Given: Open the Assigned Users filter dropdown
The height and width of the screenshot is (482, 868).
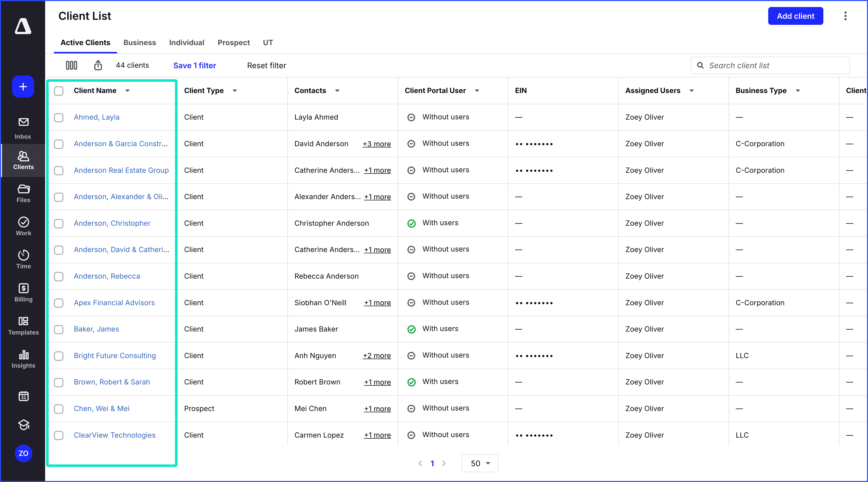Looking at the screenshot, I should [692, 91].
